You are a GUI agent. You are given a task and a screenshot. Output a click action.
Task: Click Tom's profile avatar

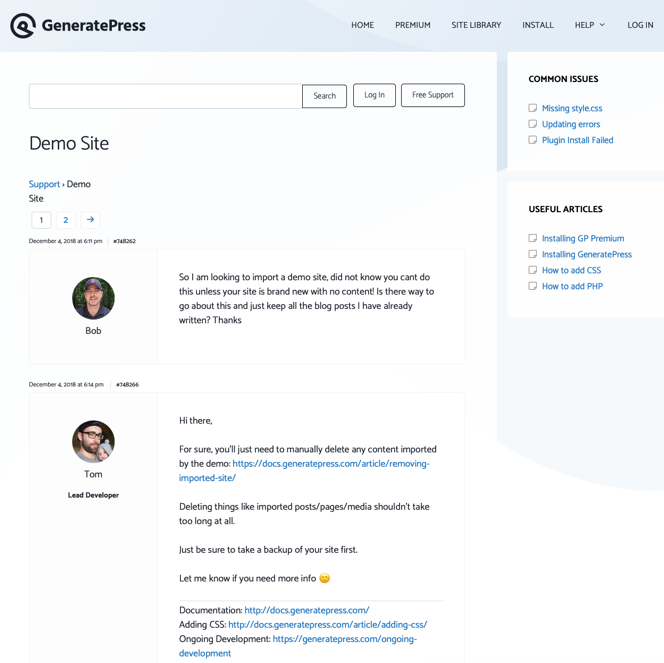(93, 442)
